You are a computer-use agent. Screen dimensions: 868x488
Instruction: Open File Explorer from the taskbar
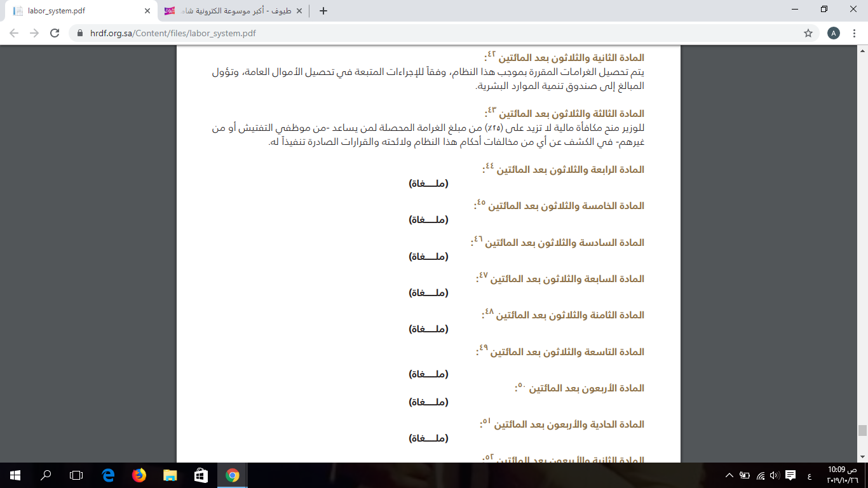click(170, 475)
